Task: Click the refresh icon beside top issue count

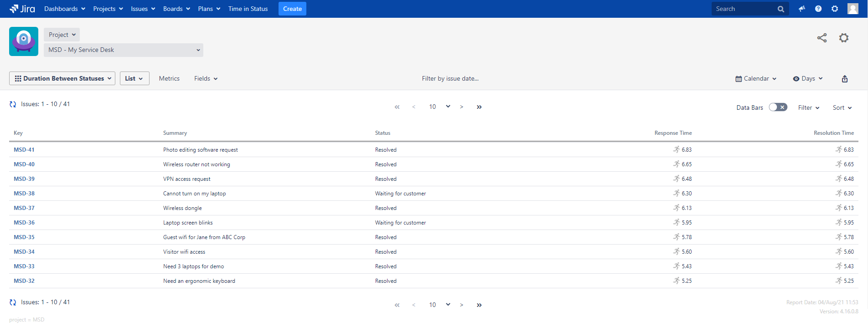Action: click(13, 104)
